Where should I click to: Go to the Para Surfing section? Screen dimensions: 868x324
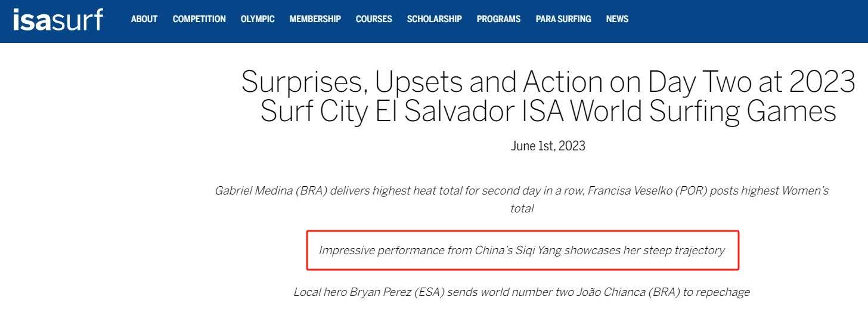563,19
